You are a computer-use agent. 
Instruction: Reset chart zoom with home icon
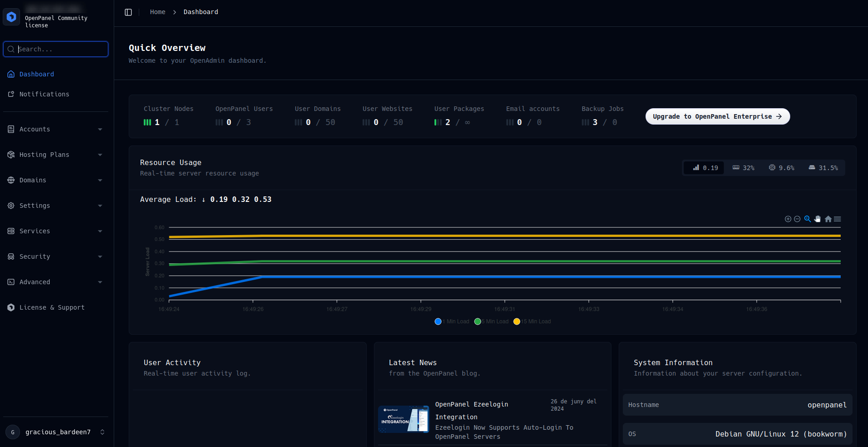tap(828, 219)
